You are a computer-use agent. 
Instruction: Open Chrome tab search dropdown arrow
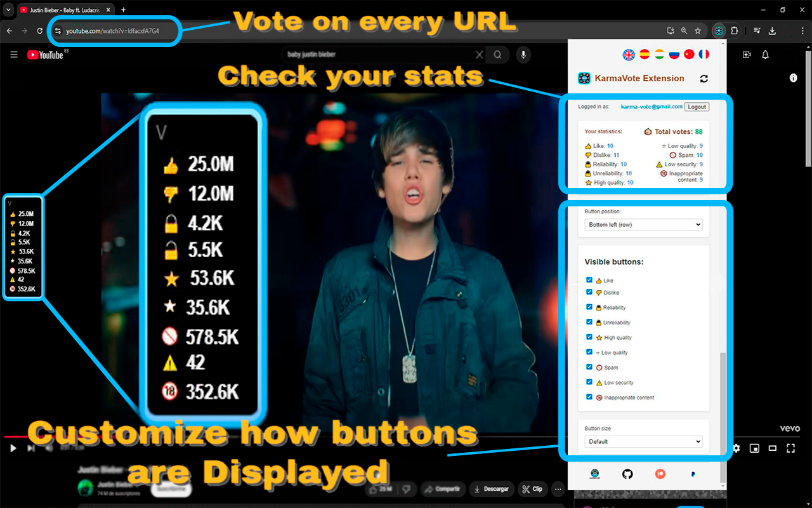(x=8, y=10)
